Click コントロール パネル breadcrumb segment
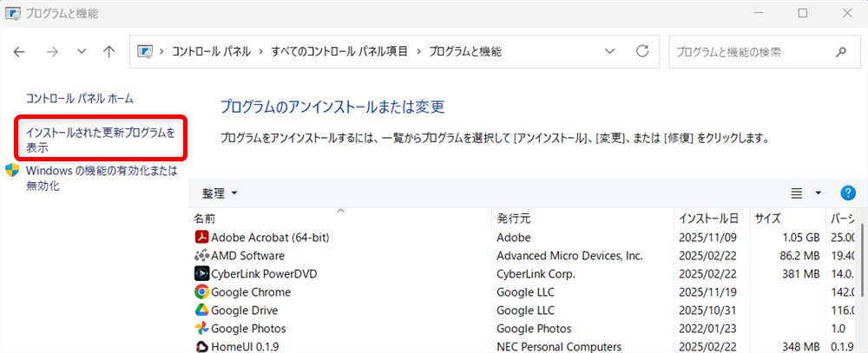868x353 pixels. point(211,52)
